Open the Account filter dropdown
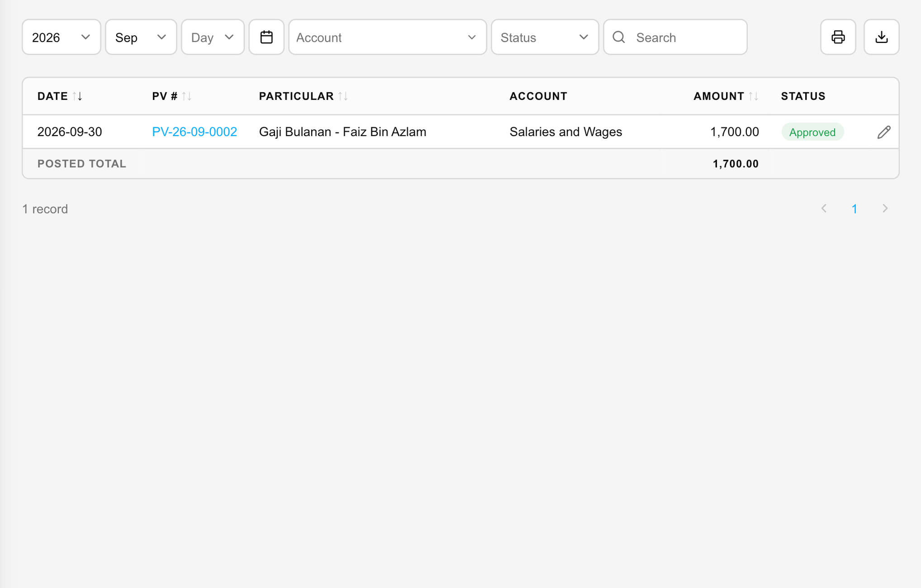The width and height of the screenshot is (921, 588). pos(388,37)
